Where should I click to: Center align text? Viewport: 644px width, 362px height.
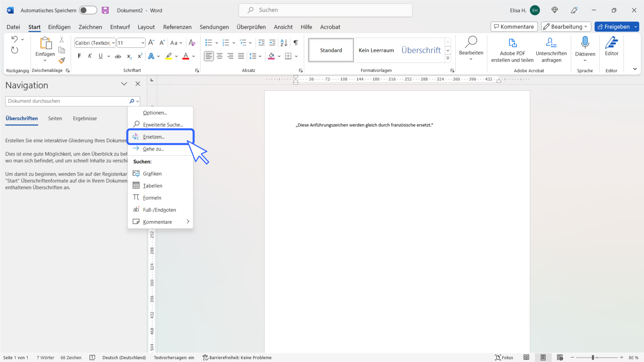coord(220,56)
